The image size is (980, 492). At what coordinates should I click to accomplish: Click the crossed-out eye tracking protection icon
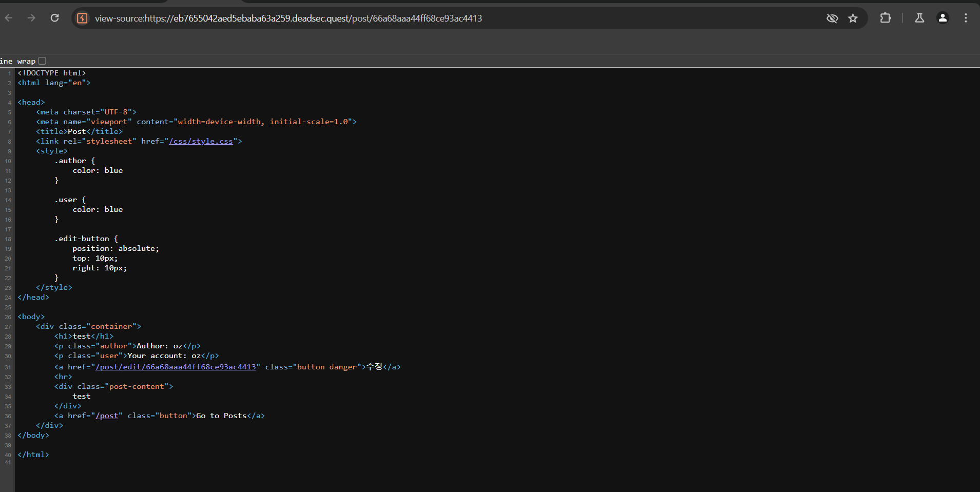coord(832,18)
